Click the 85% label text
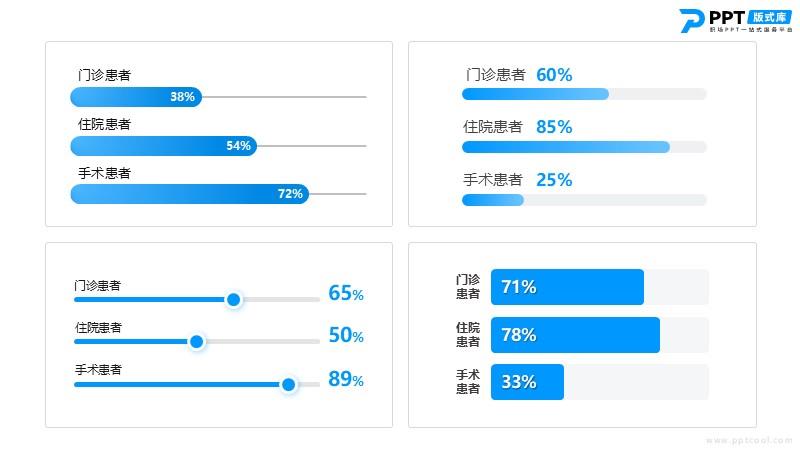800x450 pixels. [x=554, y=127]
